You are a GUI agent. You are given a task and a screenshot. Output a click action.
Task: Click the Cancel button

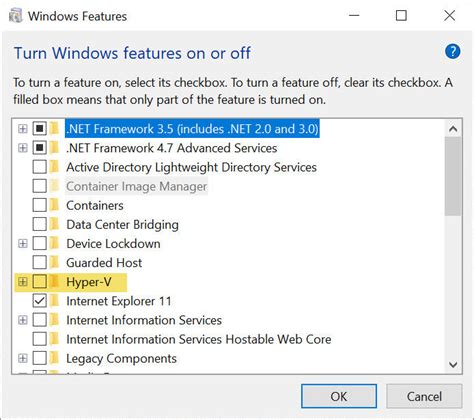(424, 396)
